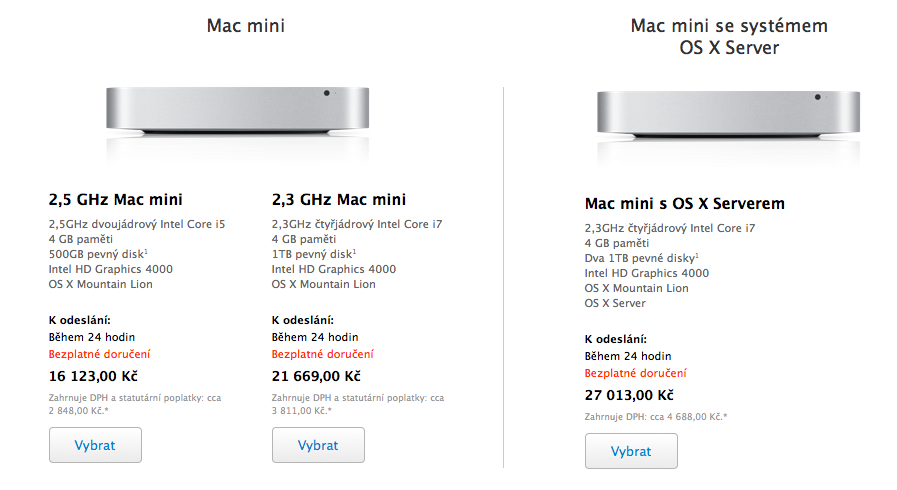Click Bezplatné doručení for the 2,3 GHz Mac mini
Screen dimensions: 897x490
pyautogui.click(x=323, y=354)
